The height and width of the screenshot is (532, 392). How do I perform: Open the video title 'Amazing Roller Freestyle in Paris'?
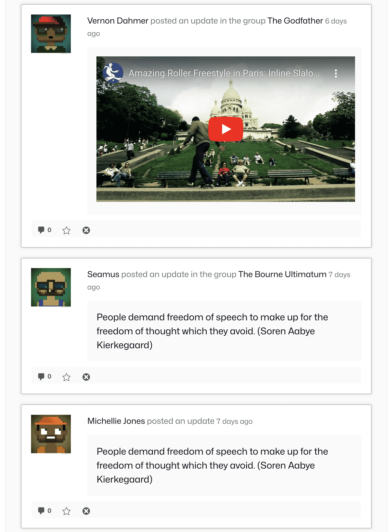point(224,73)
